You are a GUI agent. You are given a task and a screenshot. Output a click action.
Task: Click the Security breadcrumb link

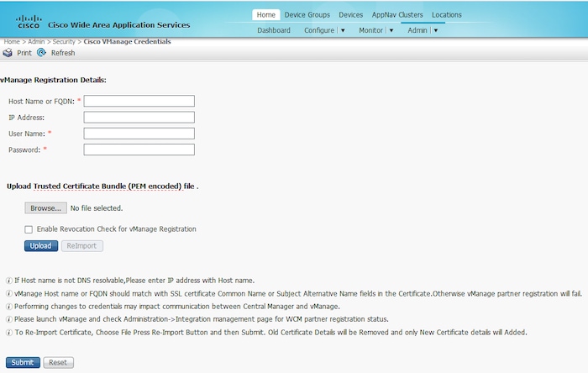point(64,42)
